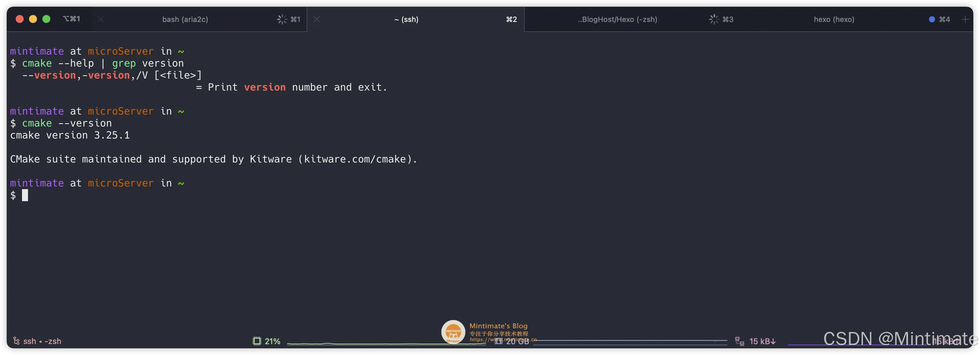The image size is (980, 355).
Task: Click the 15 kB↓ network download readout
Action: [762, 341]
